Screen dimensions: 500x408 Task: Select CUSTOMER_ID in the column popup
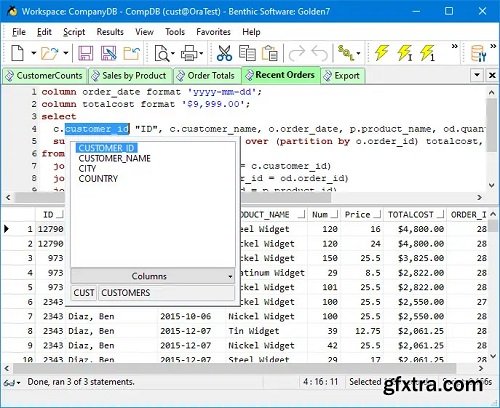(106, 148)
